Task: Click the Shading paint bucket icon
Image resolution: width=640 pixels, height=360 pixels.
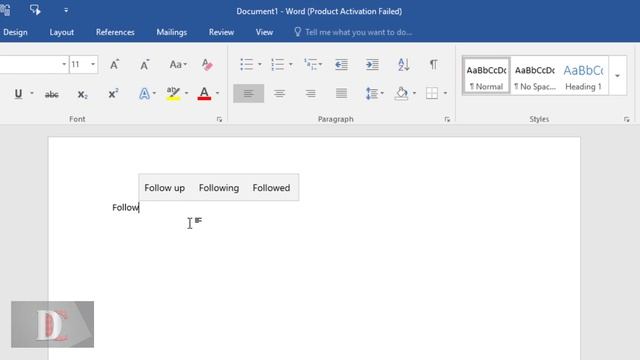Action: click(x=402, y=93)
